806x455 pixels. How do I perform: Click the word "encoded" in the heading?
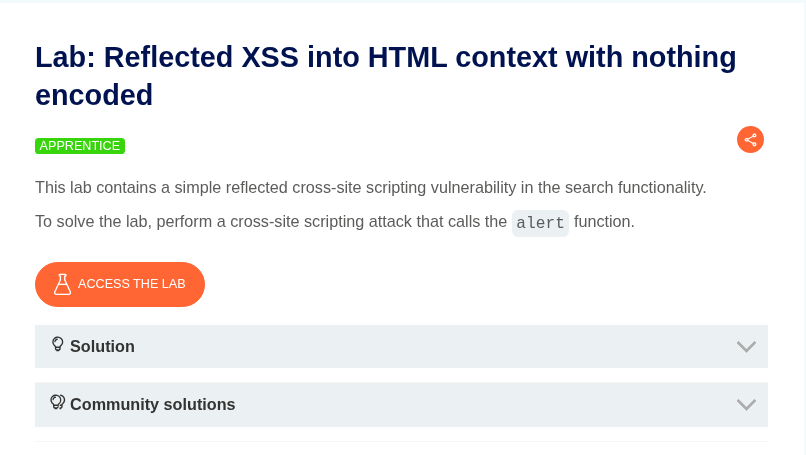coord(94,95)
